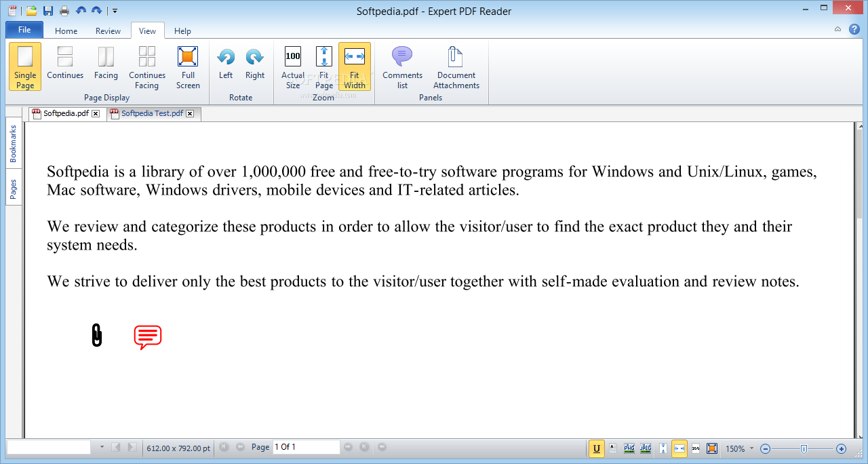The width and height of the screenshot is (868, 464).
Task: Switch to the Home ribbon tab
Action: (x=66, y=31)
